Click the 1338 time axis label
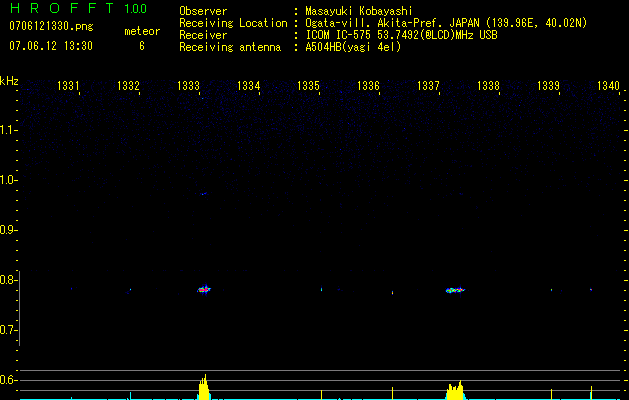Screen dimensions: 629x400 click(x=488, y=85)
